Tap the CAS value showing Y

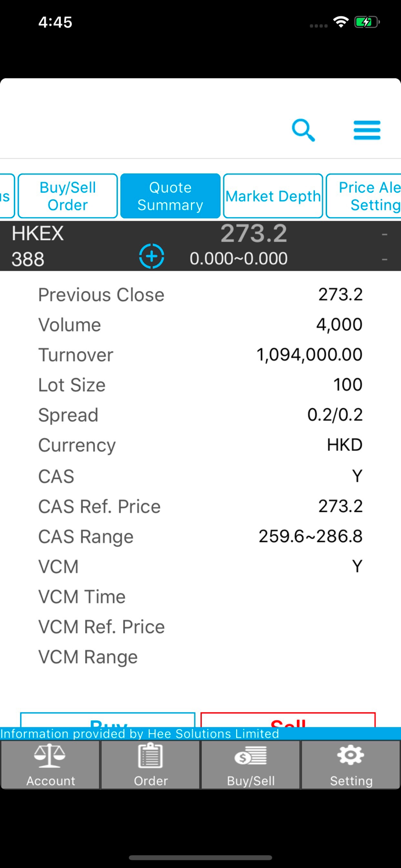[357, 476]
